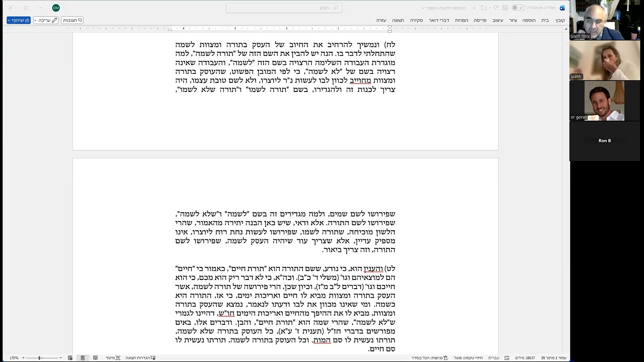Viewport: 644px width, 362px height.
Task: Click the final words 'סם חיים.' in the document
Action: (382, 349)
